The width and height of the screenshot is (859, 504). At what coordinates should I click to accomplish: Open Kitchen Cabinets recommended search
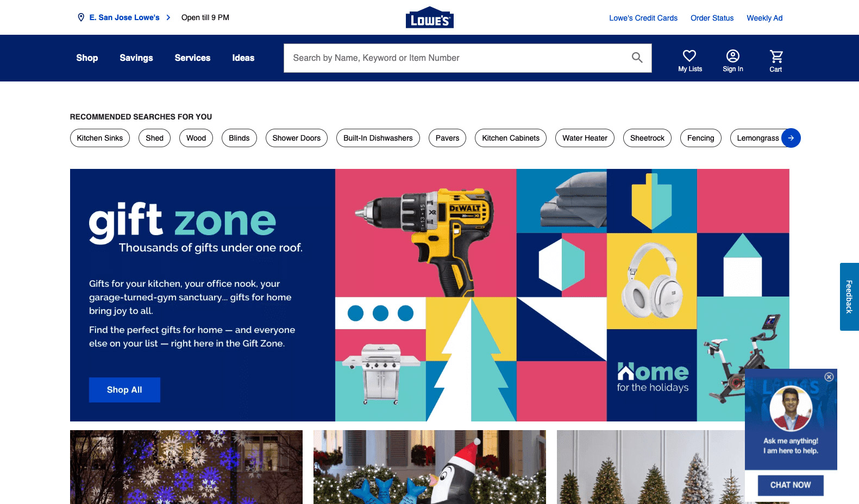511,138
